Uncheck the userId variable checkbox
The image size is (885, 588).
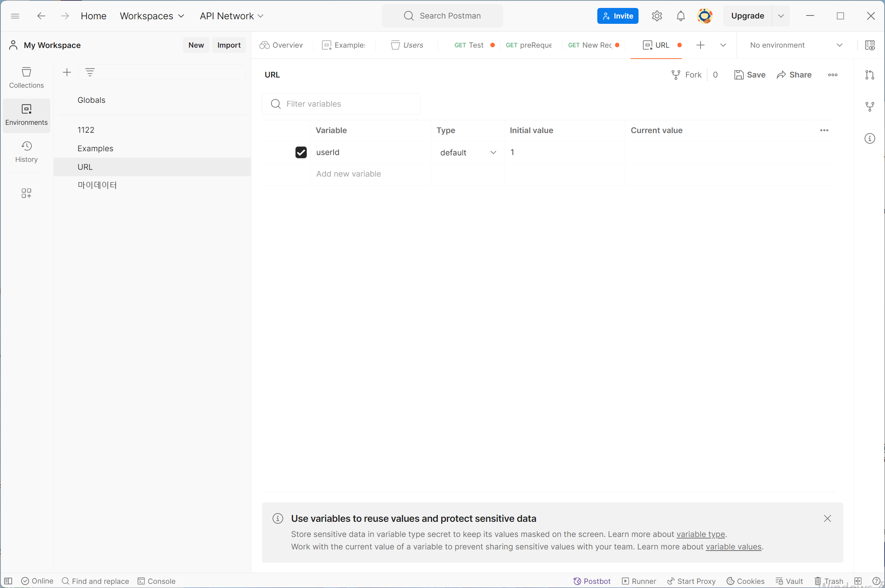[x=301, y=152]
